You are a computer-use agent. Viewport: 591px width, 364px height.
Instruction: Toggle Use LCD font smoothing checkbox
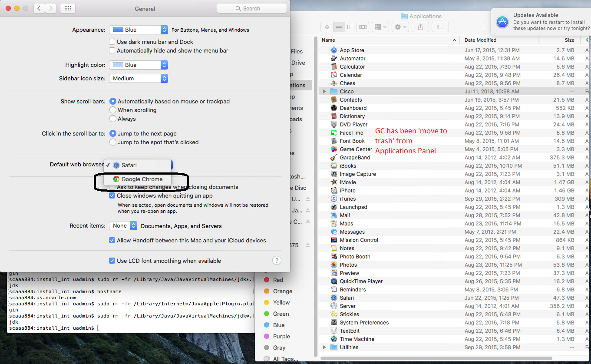(112, 261)
